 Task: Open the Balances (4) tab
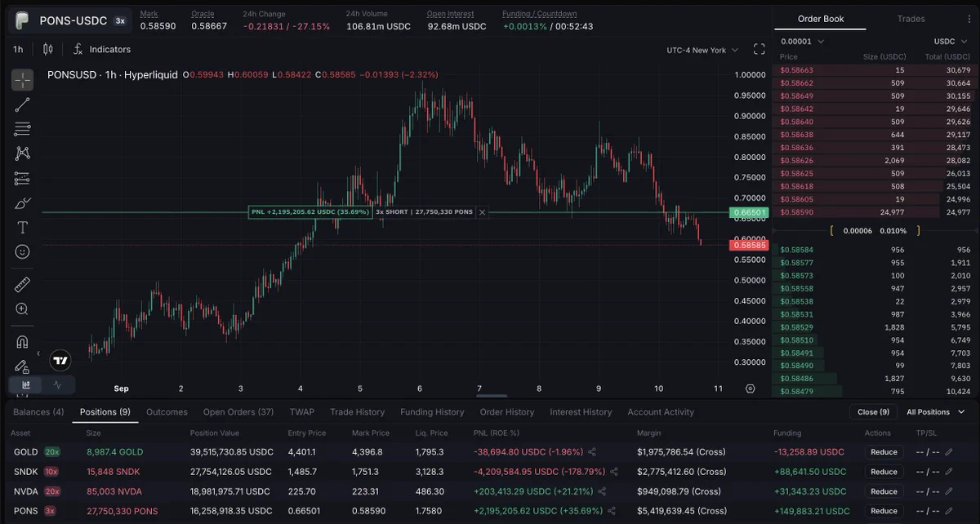(x=38, y=412)
